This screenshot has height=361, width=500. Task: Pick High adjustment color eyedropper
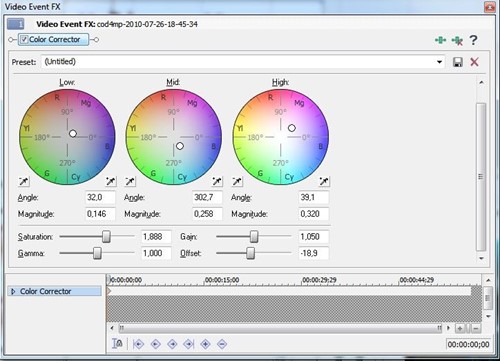coord(324,181)
